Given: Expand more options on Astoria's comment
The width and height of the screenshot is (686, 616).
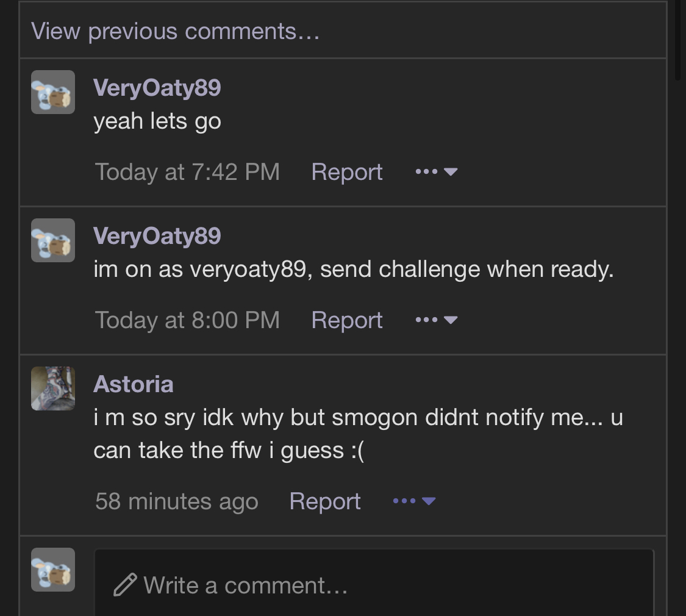Looking at the screenshot, I should click(x=414, y=501).
